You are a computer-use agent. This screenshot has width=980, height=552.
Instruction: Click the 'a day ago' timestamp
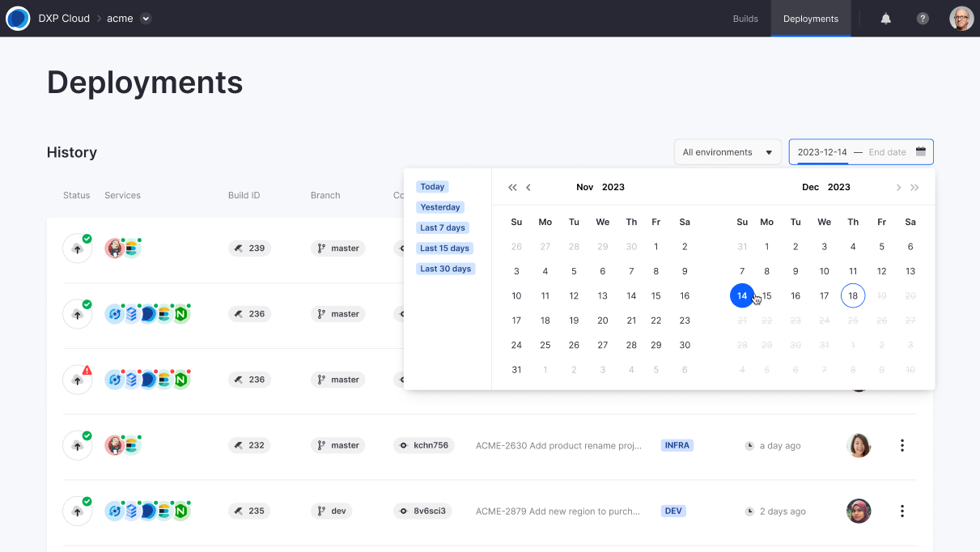(780, 446)
